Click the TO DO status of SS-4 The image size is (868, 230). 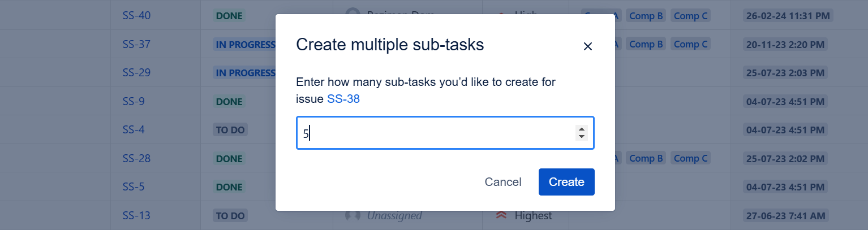[230, 130]
